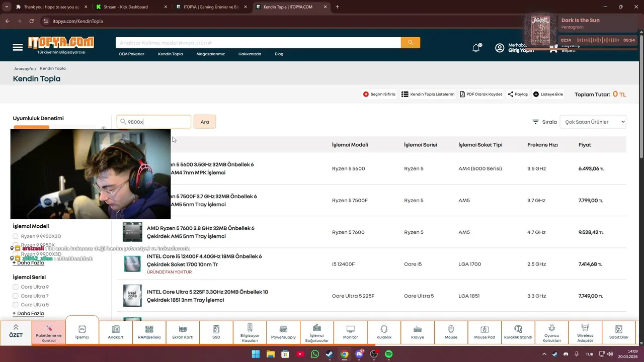Open the Çok Satan Ürünler sort dropdown
The image size is (644, 362).
(x=593, y=122)
